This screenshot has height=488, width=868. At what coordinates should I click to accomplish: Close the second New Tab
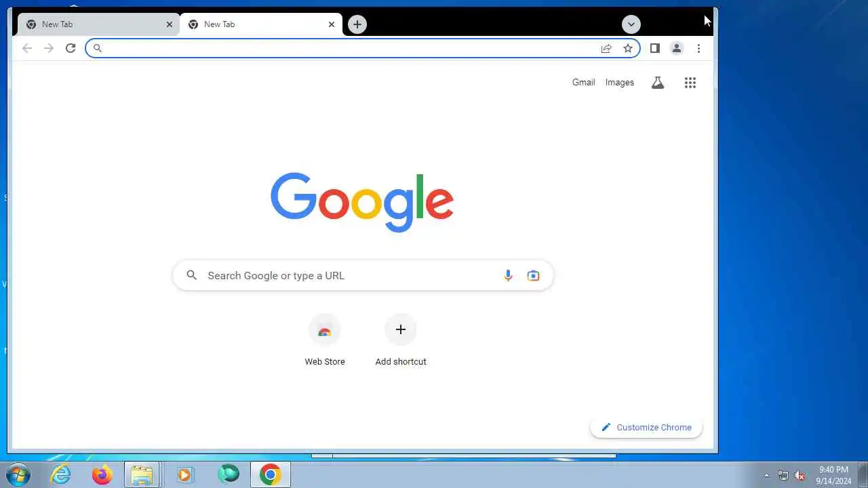(332, 24)
